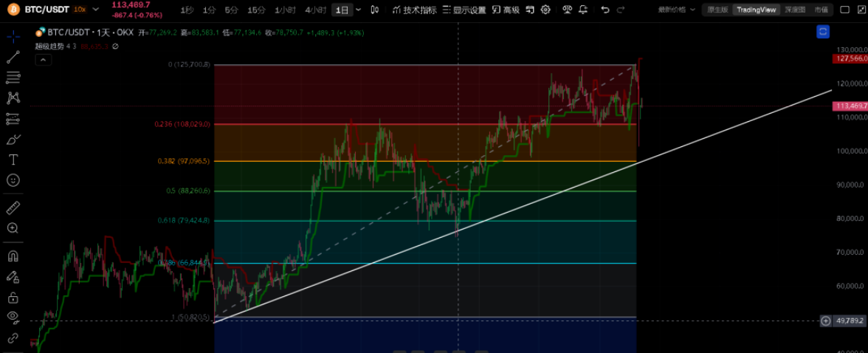
Task: Open the chart settings gear
Action: point(545,10)
